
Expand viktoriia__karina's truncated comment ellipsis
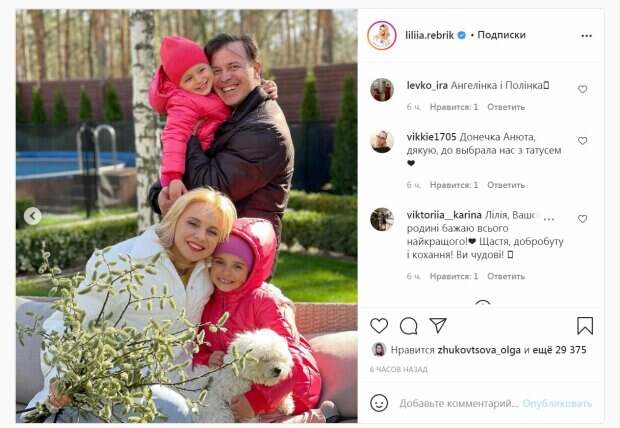click(549, 218)
